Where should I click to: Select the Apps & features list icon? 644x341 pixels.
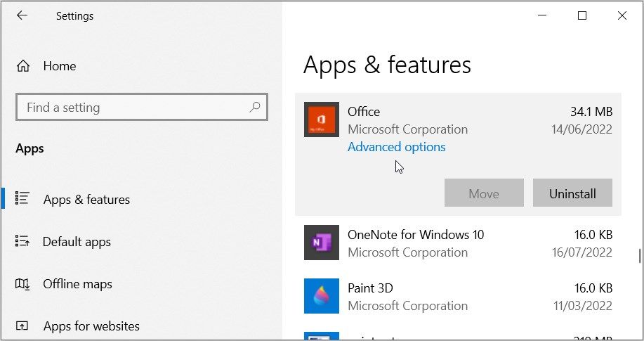coord(22,198)
